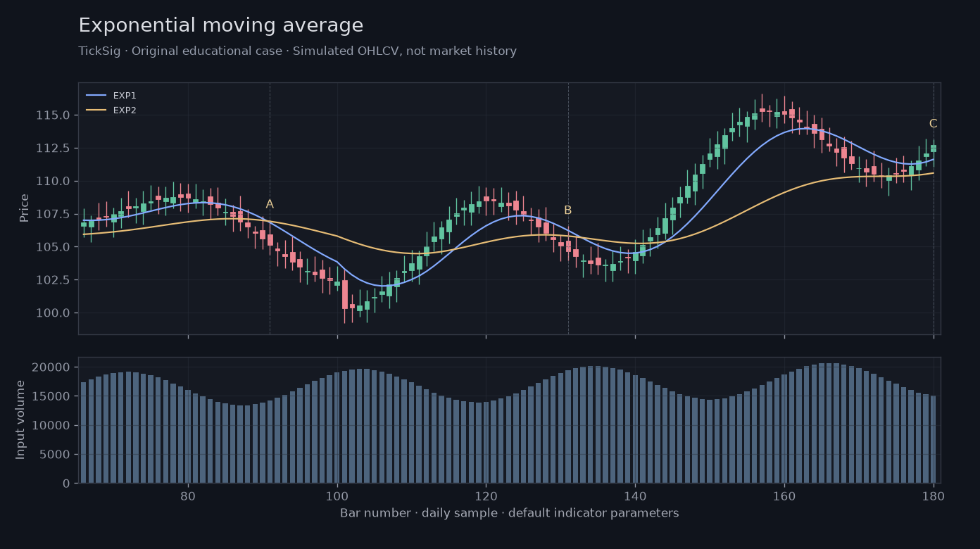Click the 15000 volume tick label
The width and height of the screenshot is (980, 549).
[x=52, y=396]
